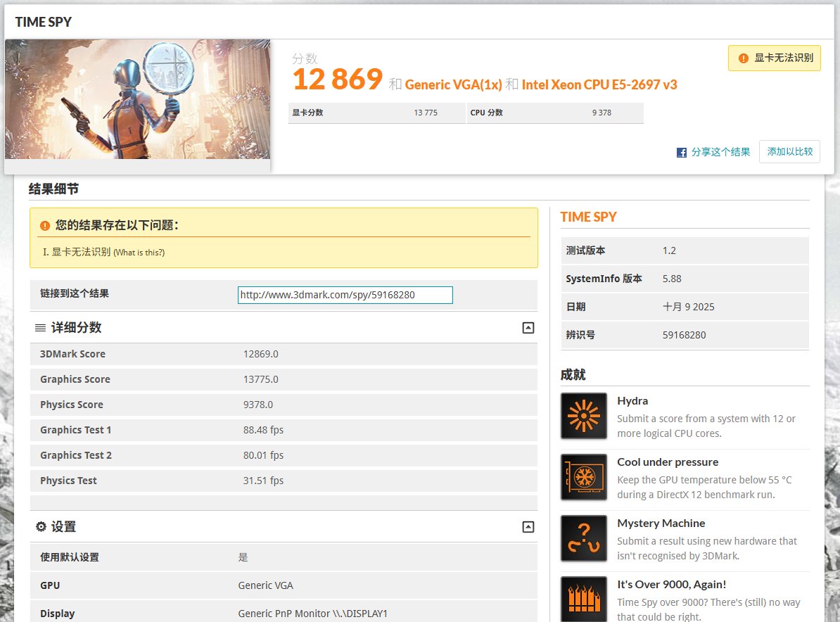The width and height of the screenshot is (840, 622).
Task: Click the Mystery Machine title
Action: click(x=661, y=523)
